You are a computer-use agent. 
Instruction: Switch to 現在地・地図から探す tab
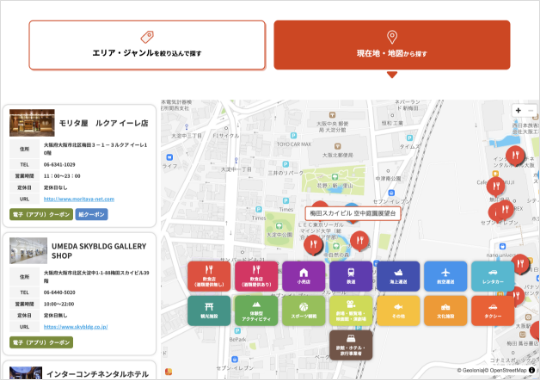pyautogui.click(x=392, y=45)
